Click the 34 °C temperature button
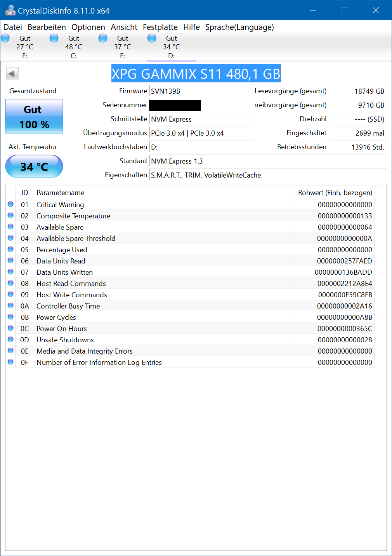 click(x=34, y=167)
